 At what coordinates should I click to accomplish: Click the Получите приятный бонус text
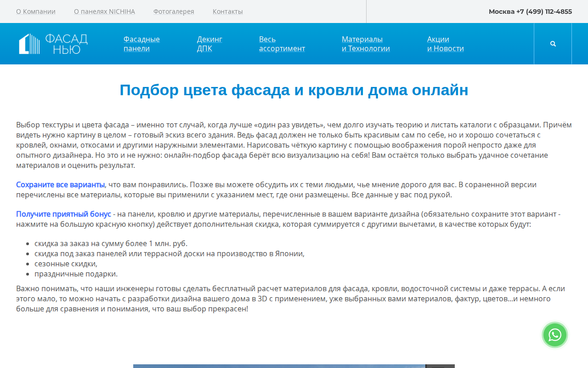63,214
